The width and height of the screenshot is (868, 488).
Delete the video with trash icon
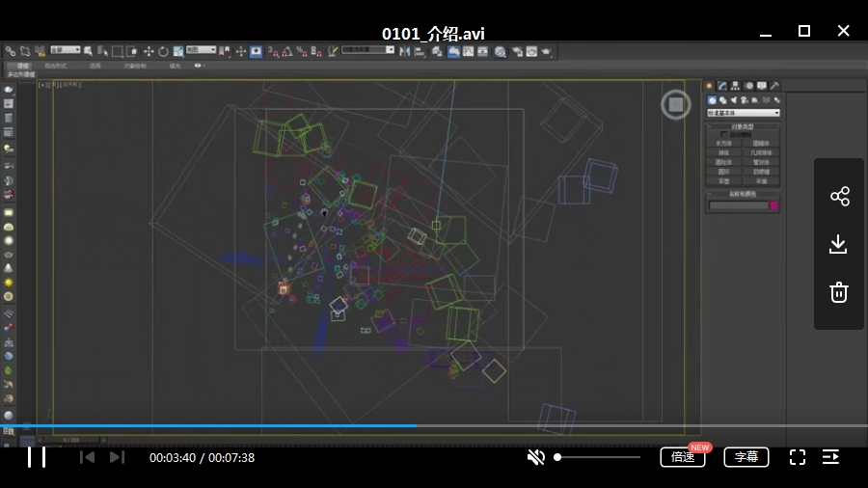[x=839, y=292]
